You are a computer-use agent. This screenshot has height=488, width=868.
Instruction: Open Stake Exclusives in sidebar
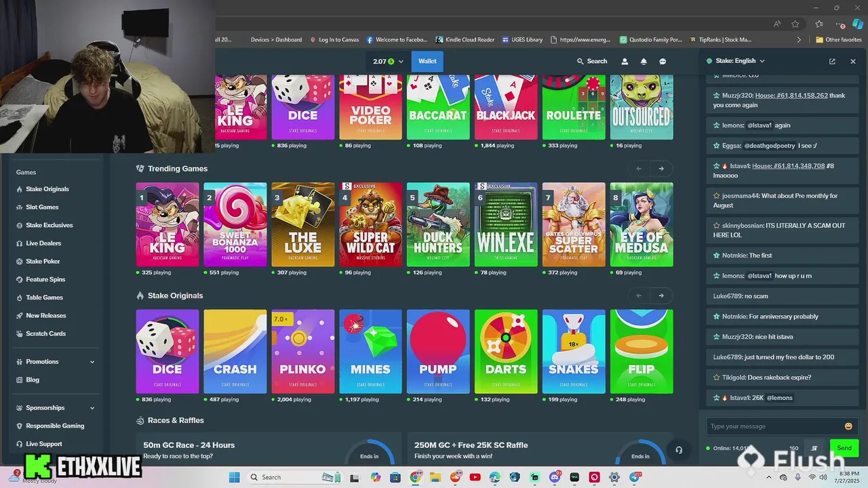tap(49, 225)
